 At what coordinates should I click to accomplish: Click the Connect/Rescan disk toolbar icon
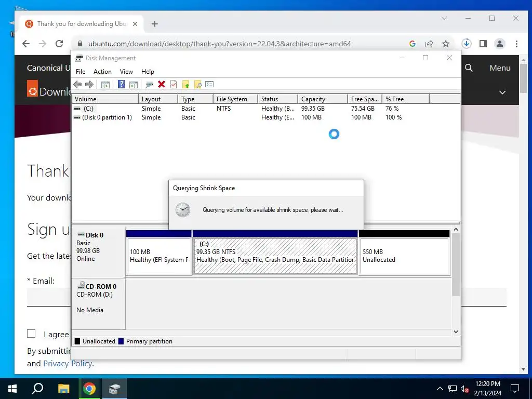[149, 85]
